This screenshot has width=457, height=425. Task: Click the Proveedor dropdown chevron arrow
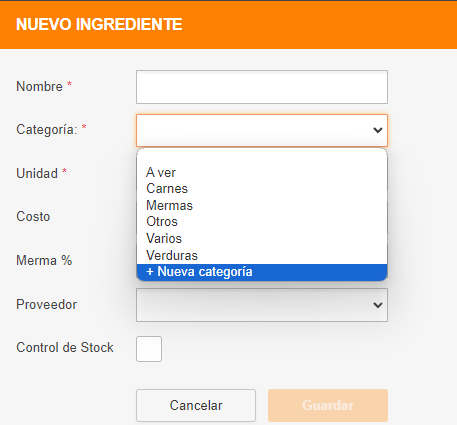point(378,305)
